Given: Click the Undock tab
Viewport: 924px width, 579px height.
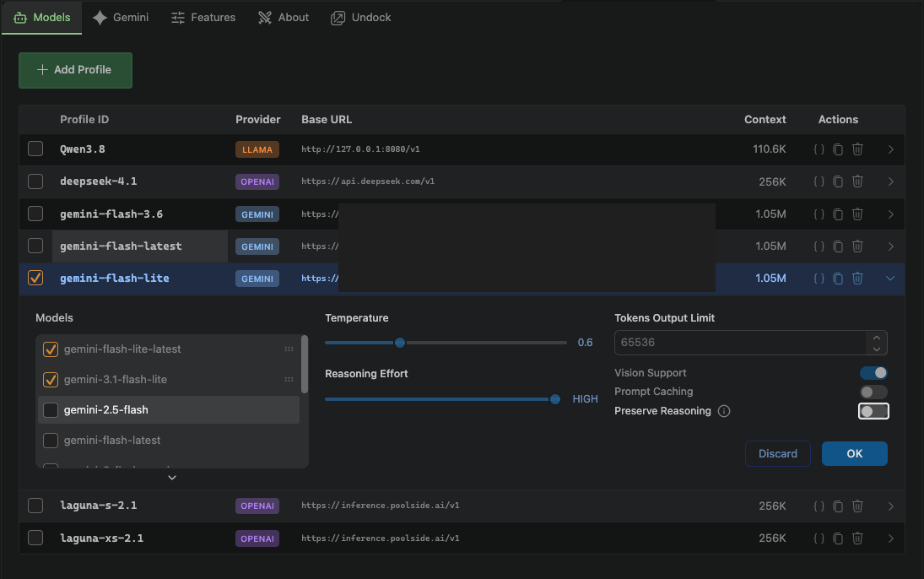Looking at the screenshot, I should (361, 18).
